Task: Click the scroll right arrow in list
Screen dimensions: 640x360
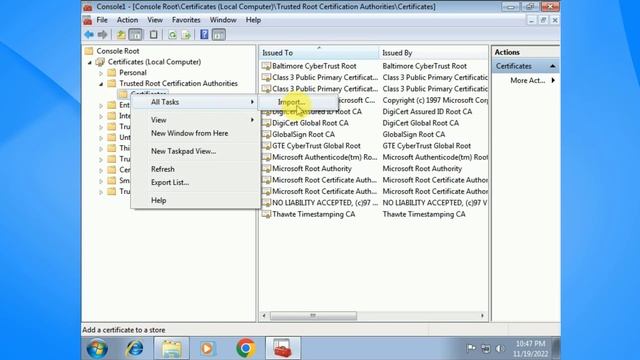Action: coord(482,316)
